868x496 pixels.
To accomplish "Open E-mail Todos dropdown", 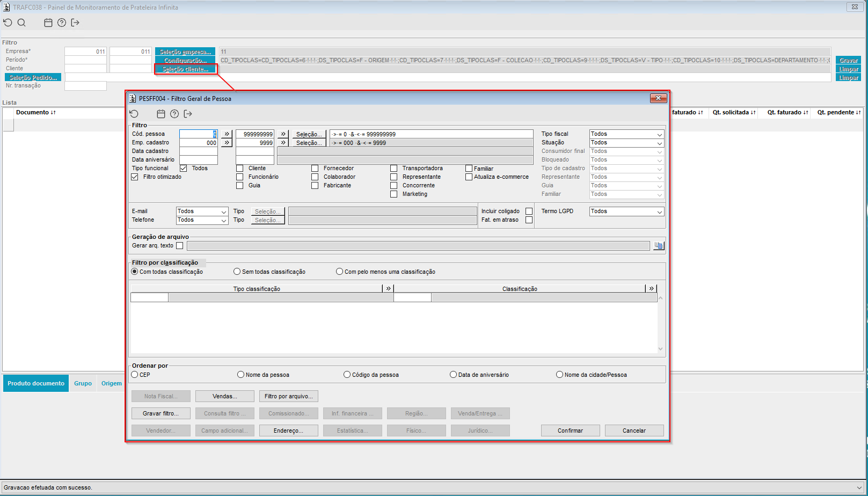I will tap(202, 211).
